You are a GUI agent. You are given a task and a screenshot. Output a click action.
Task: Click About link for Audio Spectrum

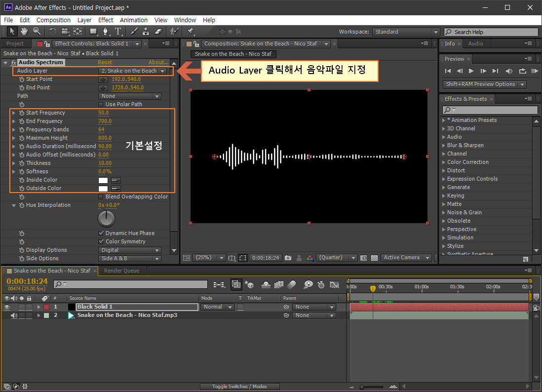158,63
